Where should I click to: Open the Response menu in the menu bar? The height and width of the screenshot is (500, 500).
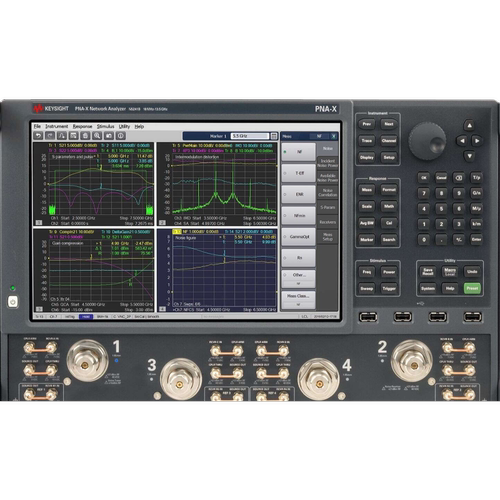(x=82, y=126)
